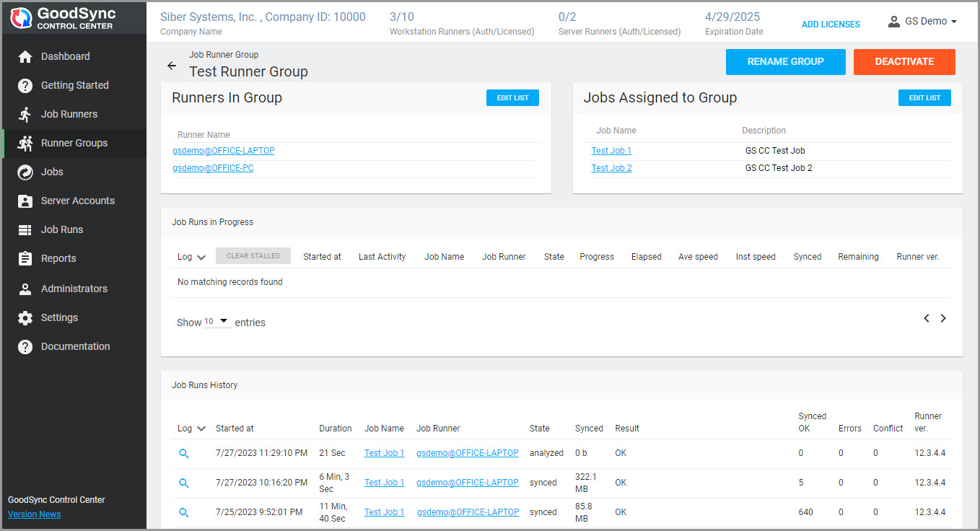980x531 pixels.
Task: Open the Test Job 2 link
Action: pyautogui.click(x=611, y=168)
